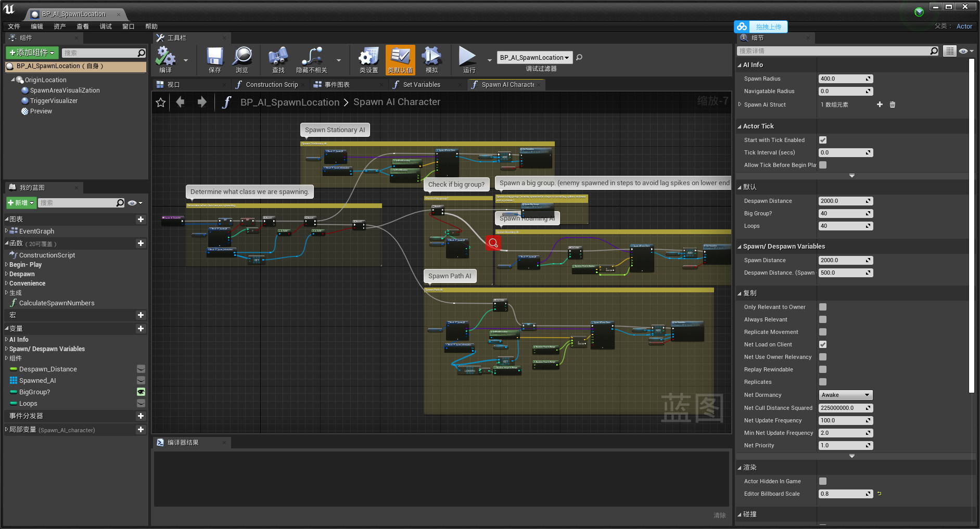Enable Only Relevant to Owner
Viewport: 980px width, 529px height.
pos(823,307)
